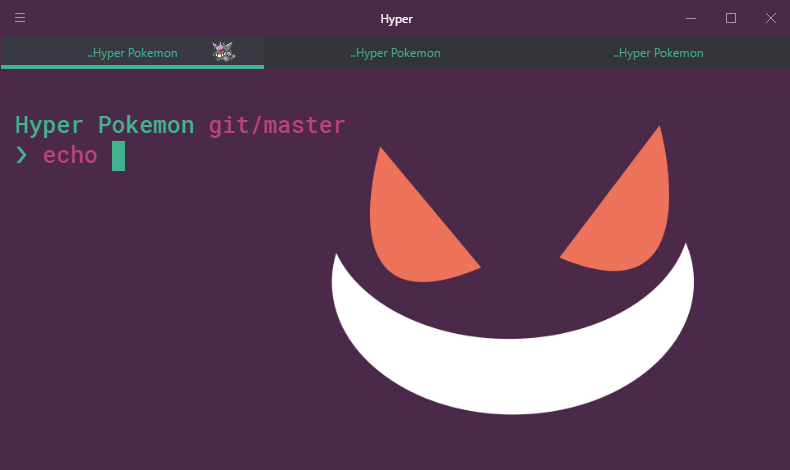Viewport: 790px width, 470px height.
Task: Focus the blank terminal area below the echo prompt
Action: pos(150,320)
